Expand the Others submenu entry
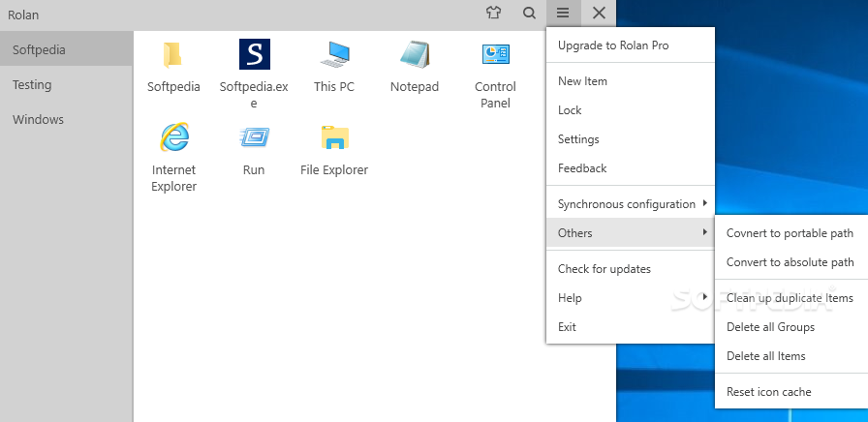The height and width of the screenshot is (422, 868). pos(630,233)
